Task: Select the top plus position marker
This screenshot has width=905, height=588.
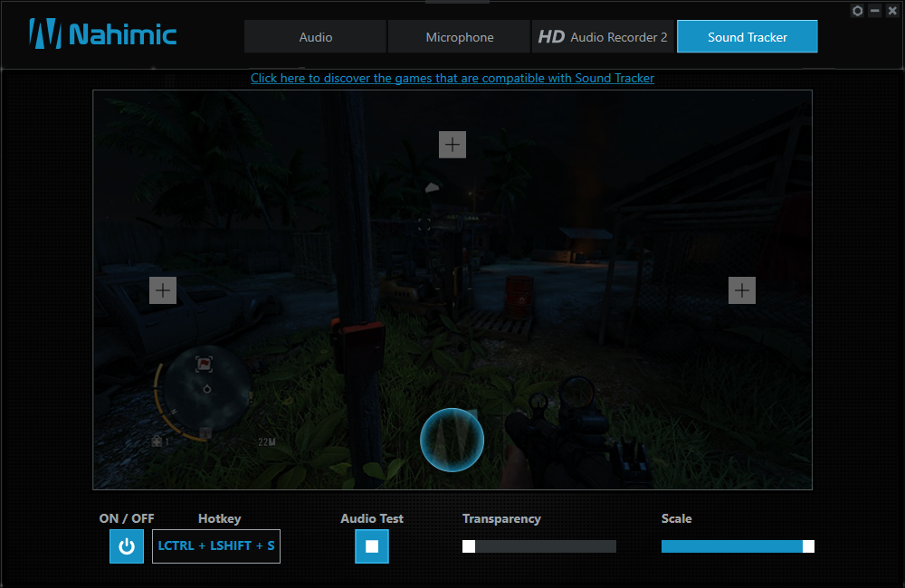Action: click(452, 145)
